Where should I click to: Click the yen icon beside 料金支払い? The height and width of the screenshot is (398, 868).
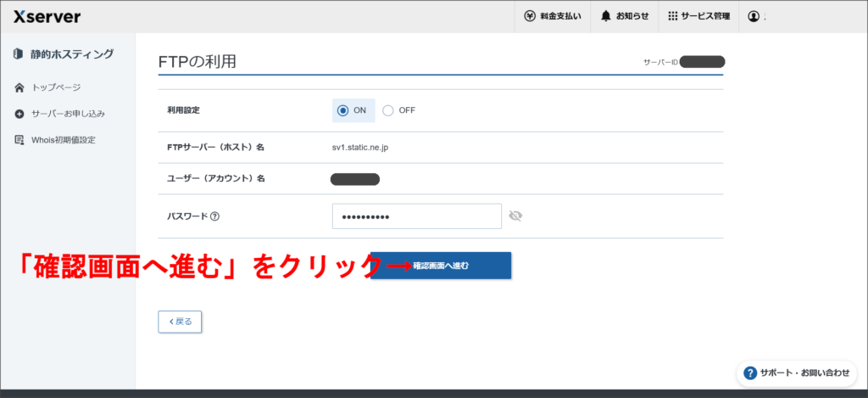pos(530,17)
